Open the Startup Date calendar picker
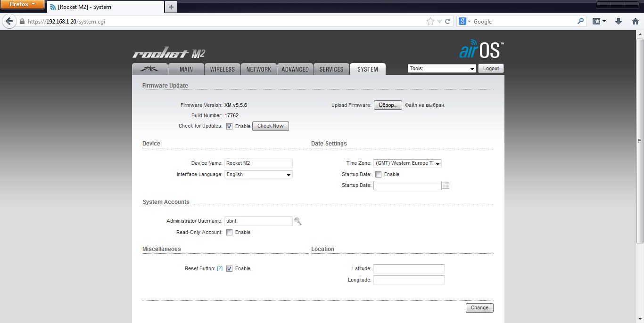 click(x=446, y=186)
